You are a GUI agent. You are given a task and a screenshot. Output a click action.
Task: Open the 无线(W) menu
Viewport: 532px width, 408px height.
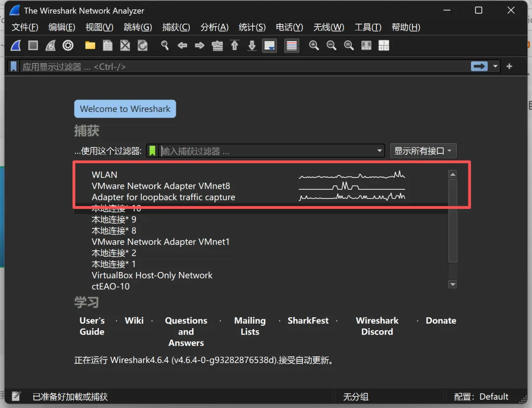pyautogui.click(x=329, y=27)
